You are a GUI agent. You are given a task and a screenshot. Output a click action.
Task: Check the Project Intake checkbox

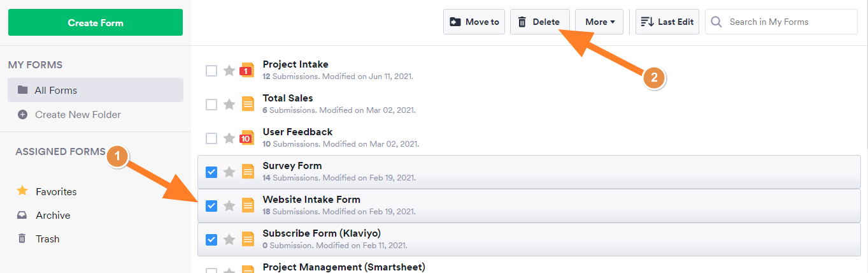click(x=211, y=71)
